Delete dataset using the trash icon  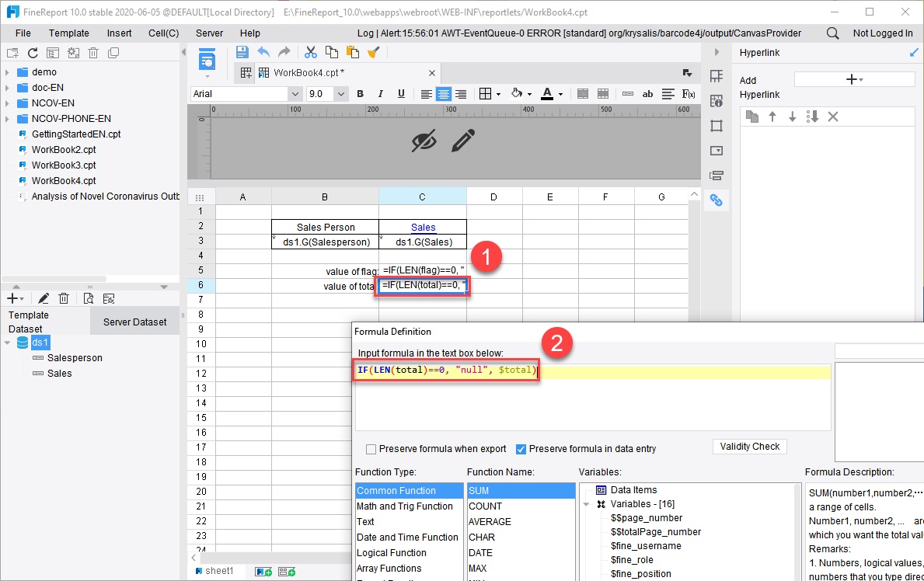click(64, 297)
